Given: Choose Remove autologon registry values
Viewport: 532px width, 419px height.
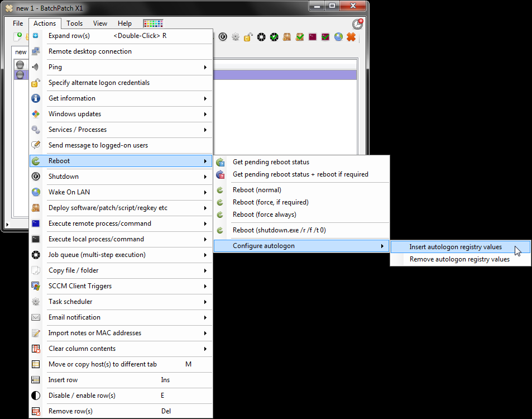Looking at the screenshot, I should coord(461,259).
